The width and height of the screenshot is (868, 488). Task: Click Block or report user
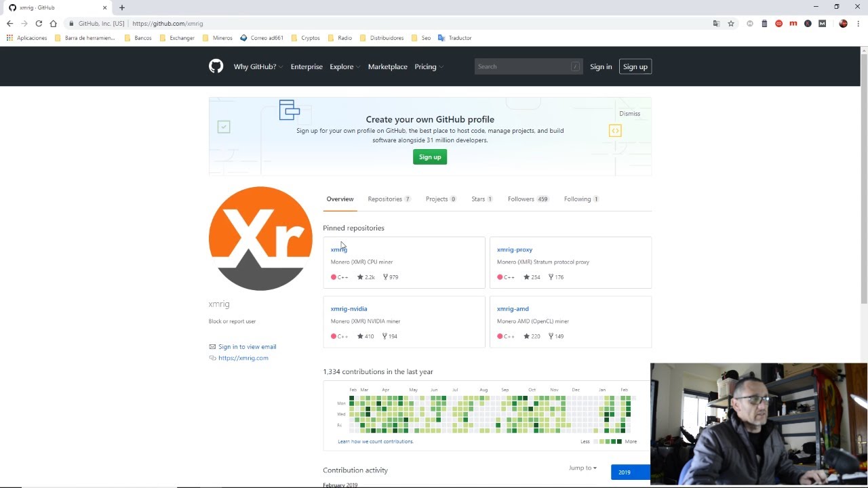[x=232, y=321]
